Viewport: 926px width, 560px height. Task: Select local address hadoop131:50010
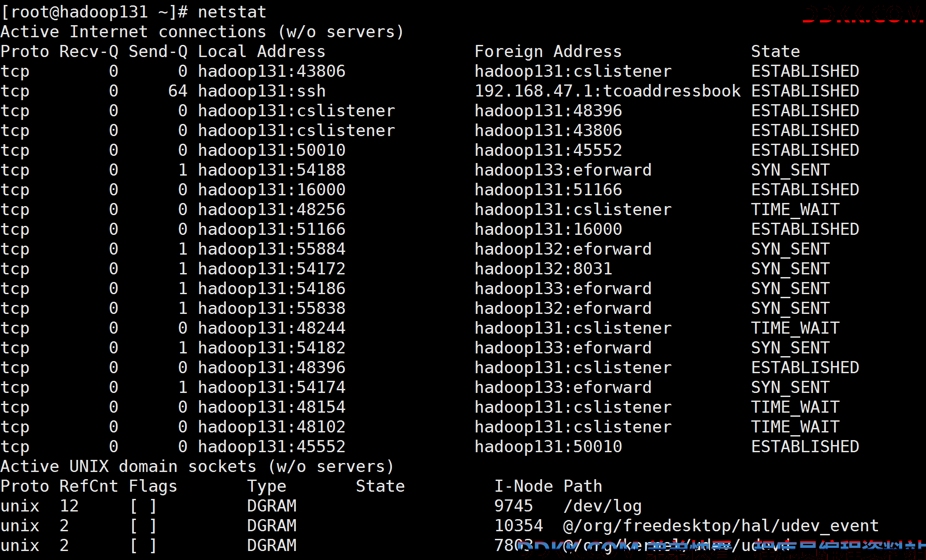tap(272, 150)
